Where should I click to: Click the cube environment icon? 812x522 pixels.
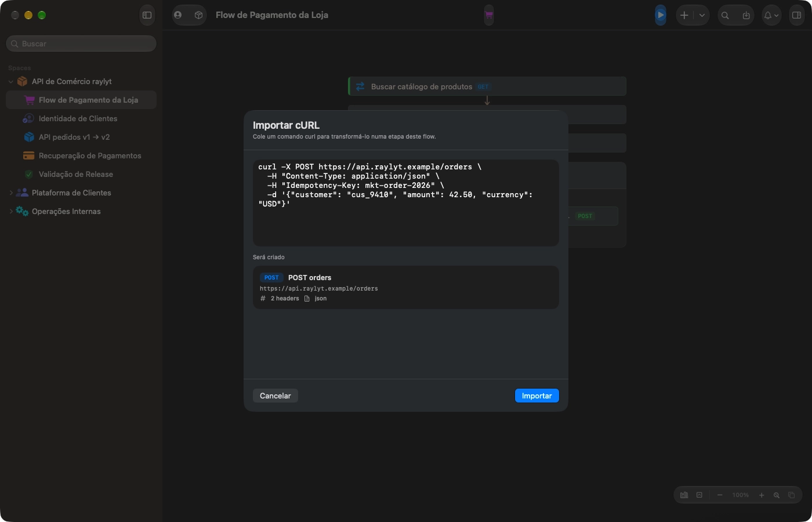coord(198,15)
